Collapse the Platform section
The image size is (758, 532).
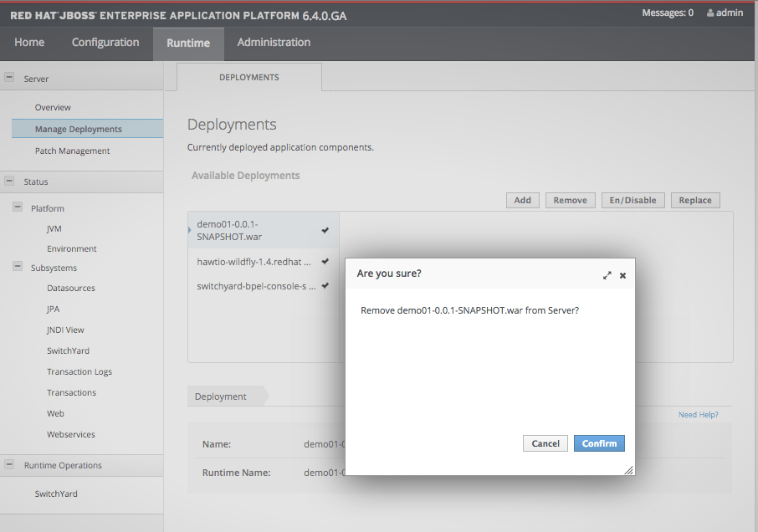click(x=18, y=207)
